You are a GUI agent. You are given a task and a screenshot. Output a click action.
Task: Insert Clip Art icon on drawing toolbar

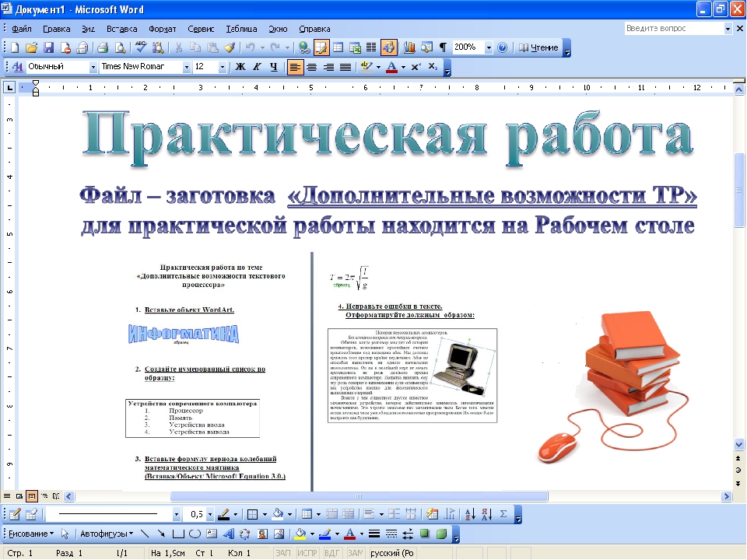(262, 534)
